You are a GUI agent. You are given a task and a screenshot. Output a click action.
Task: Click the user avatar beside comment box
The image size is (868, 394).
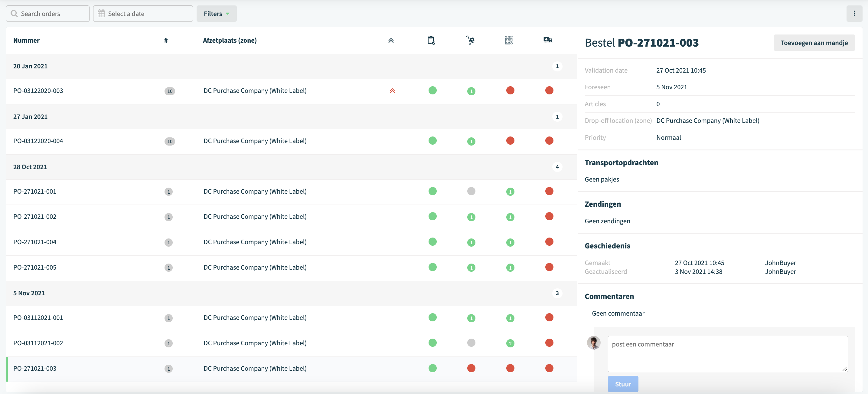[x=594, y=343]
